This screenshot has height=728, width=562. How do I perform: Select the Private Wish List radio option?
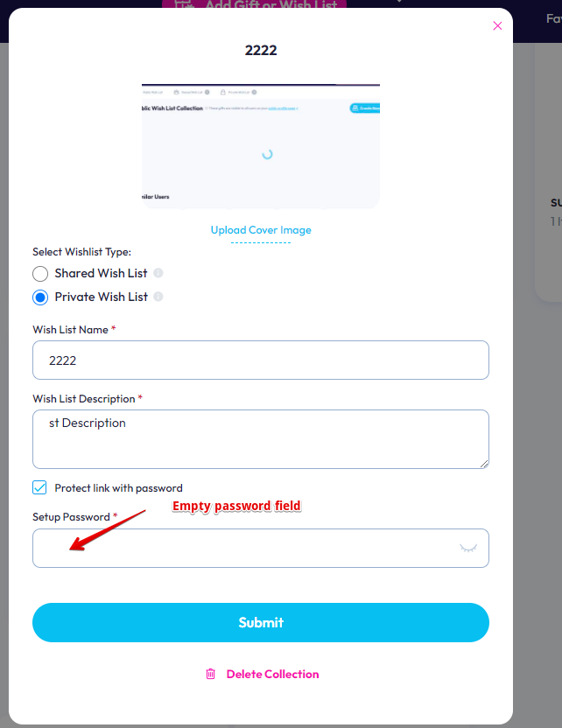tap(40, 297)
